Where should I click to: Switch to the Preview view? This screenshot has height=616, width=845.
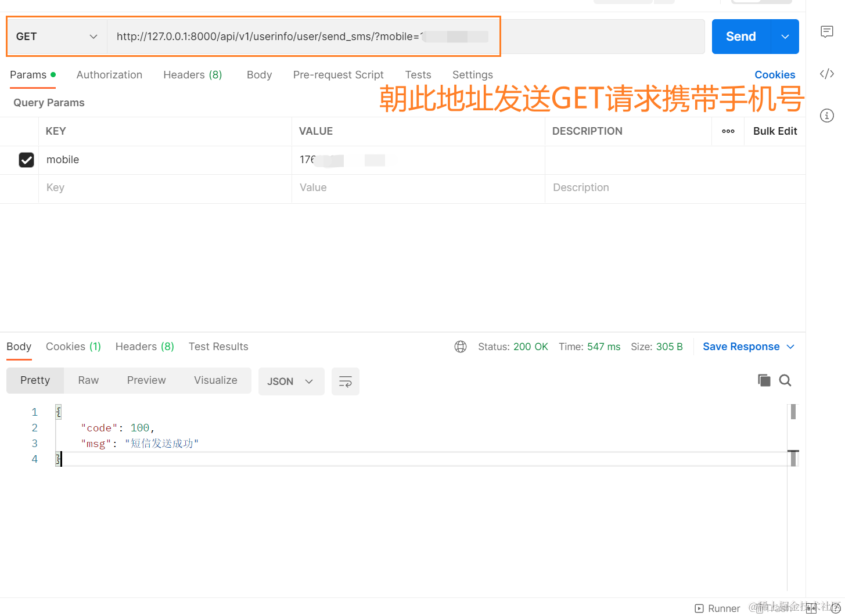[x=146, y=380]
